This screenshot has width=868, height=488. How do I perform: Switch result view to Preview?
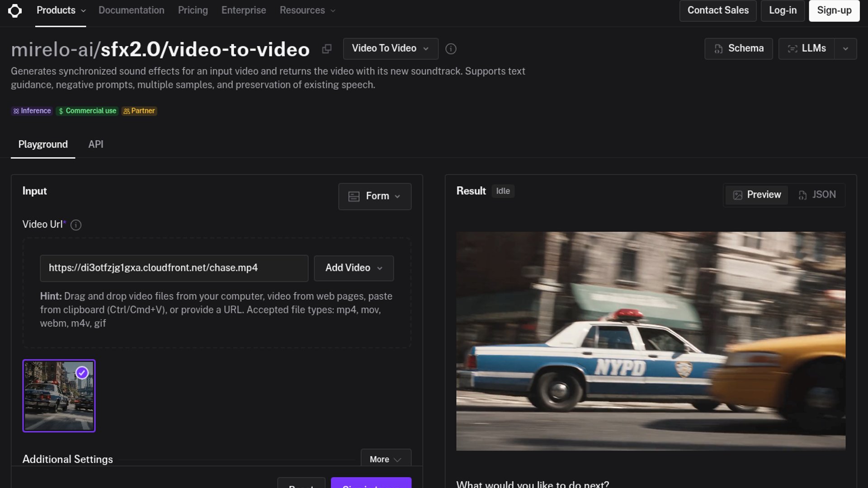coord(757,195)
